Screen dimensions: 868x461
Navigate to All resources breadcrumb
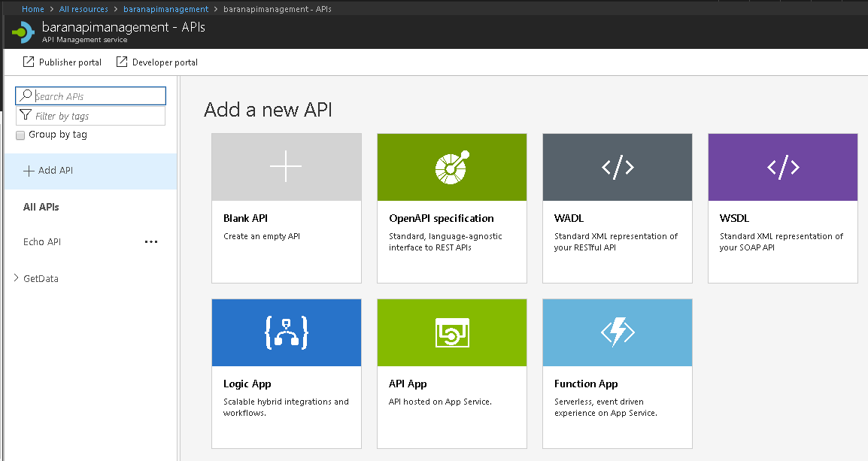83,9
